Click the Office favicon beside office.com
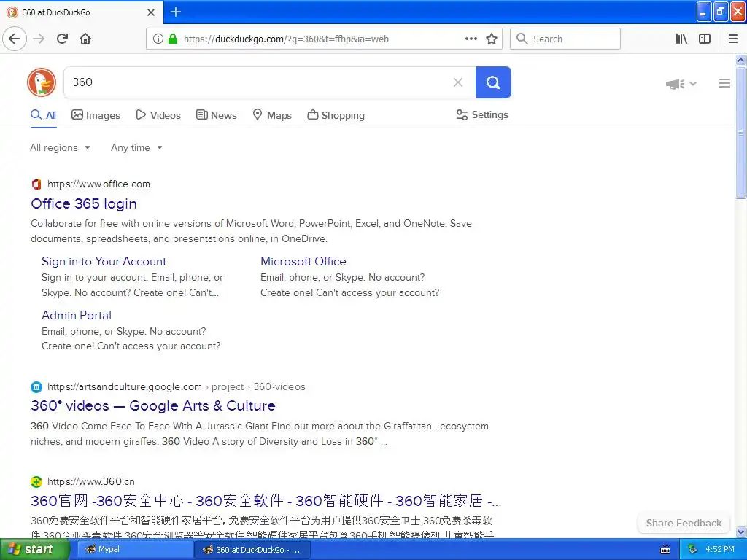The width and height of the screenshot is (747, 560). tap(36, 184)
